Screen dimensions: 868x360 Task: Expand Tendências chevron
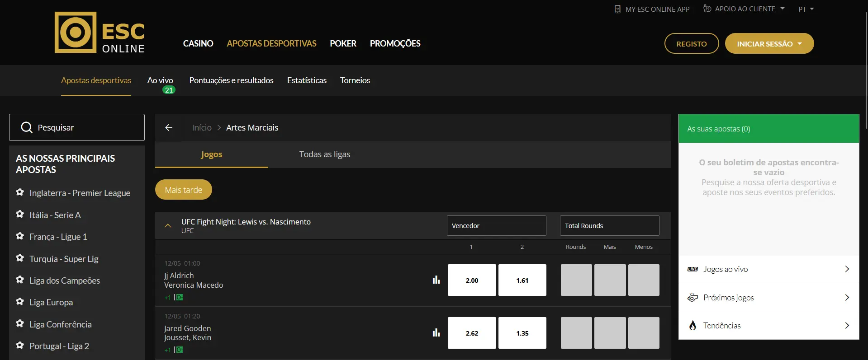847,325
